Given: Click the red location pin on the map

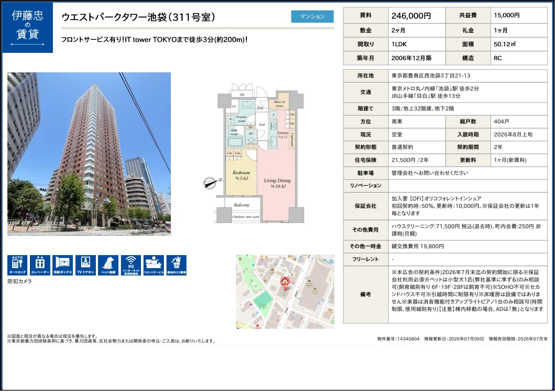Looking at the screenshot, I should pyautogui.click(x=285, y=283).
